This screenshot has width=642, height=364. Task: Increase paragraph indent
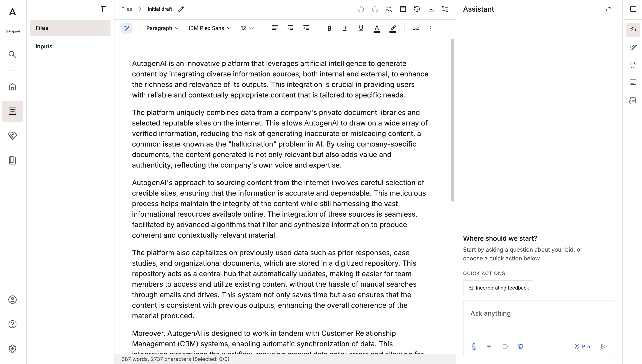click(290, 28)
